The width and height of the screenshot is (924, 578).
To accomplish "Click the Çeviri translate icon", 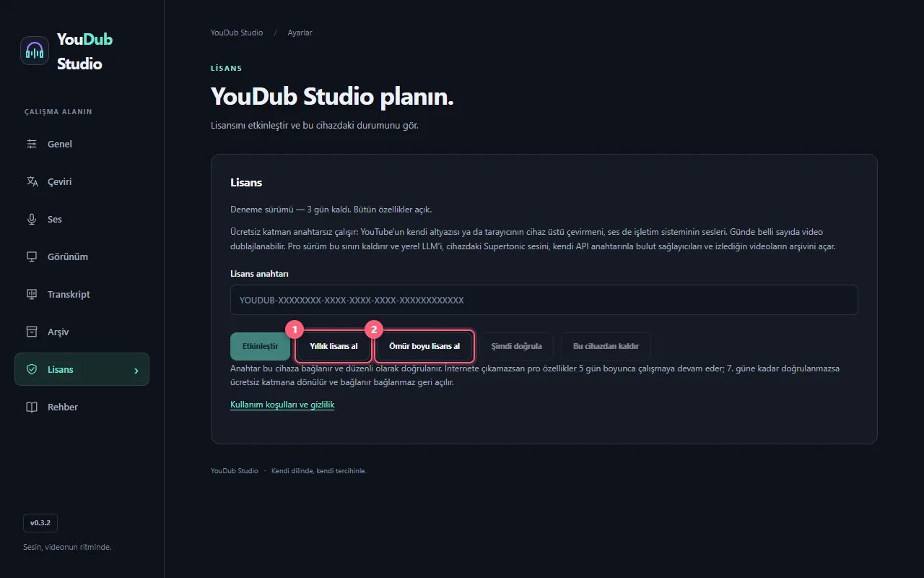I will 32,181.
